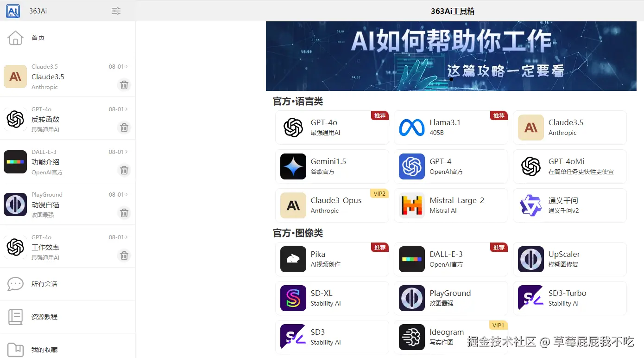Screen dimensions: 644x358
Task: Open the 动漫白猫 conversation title
Action: point(45,205)
